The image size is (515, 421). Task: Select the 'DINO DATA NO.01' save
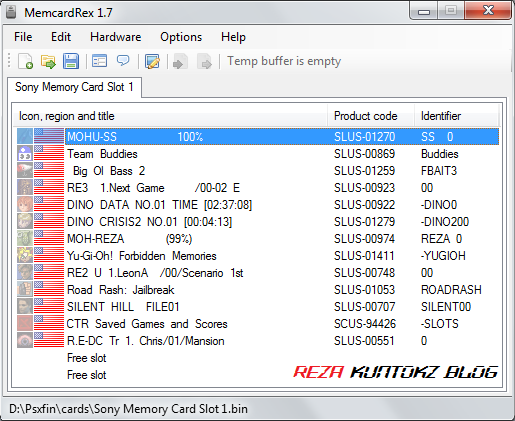tap(258, 204)
